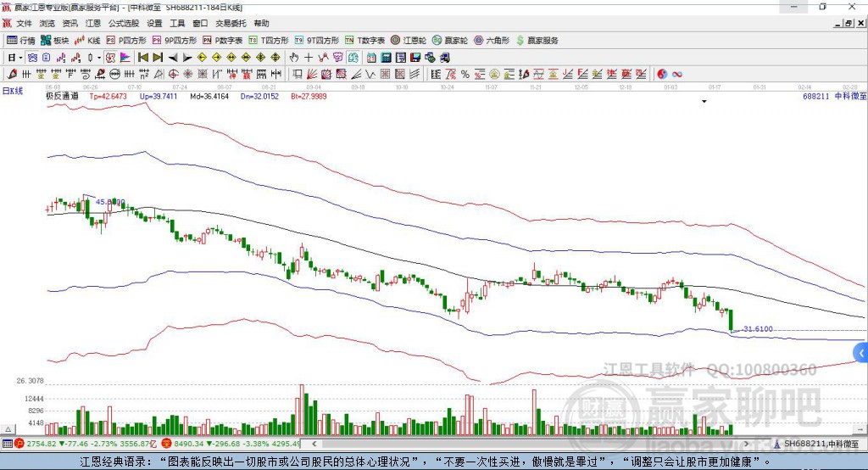Open the 行情 market quotes view
Image resolution: width=868 pixels, height=470 pixels.
tap(21, 41)
